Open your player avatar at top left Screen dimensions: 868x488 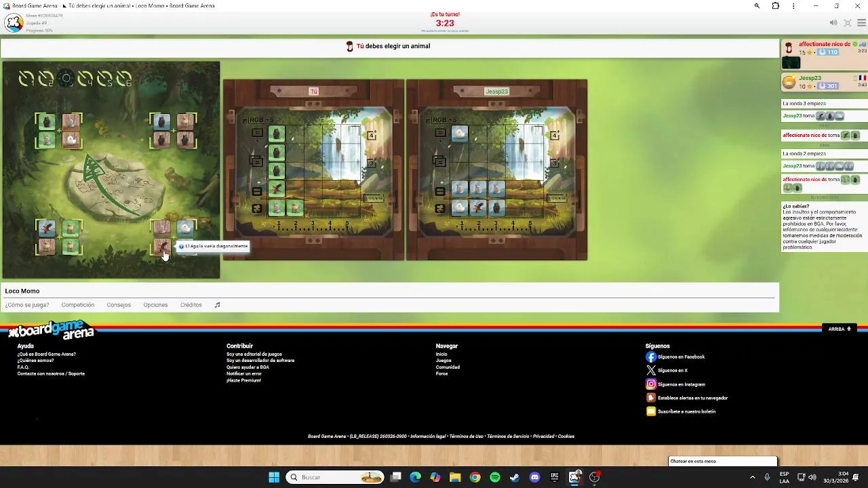pyautogui.click(x=14, y=23)
